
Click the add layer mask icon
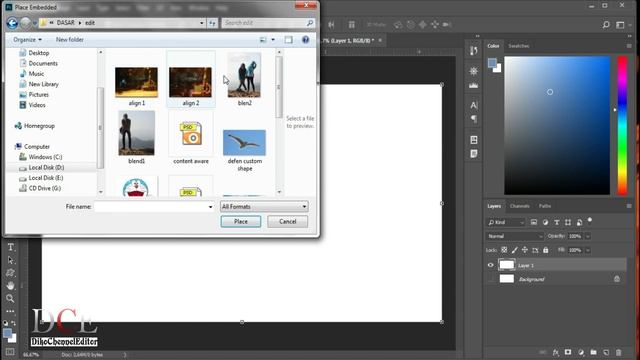(568, 352)
